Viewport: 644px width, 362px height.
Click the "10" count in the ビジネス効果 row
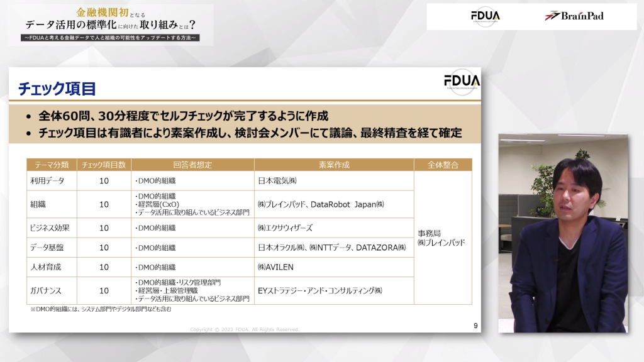(104, 228)
